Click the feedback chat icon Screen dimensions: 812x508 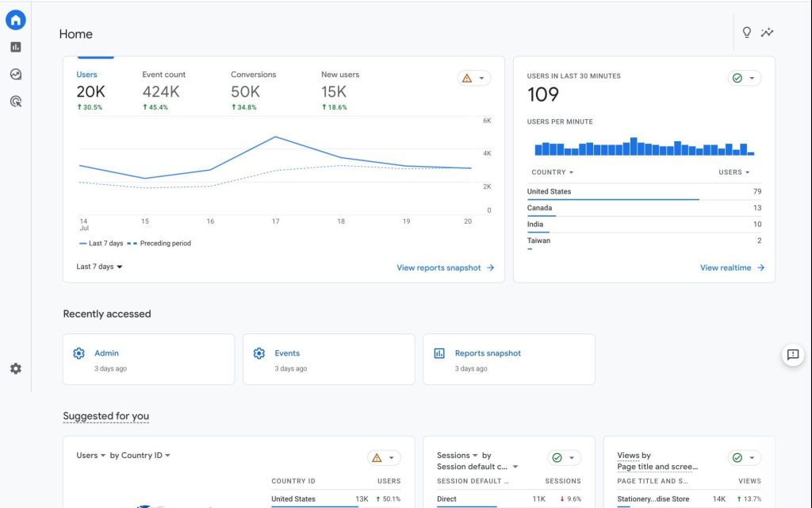tap(793, 355)
